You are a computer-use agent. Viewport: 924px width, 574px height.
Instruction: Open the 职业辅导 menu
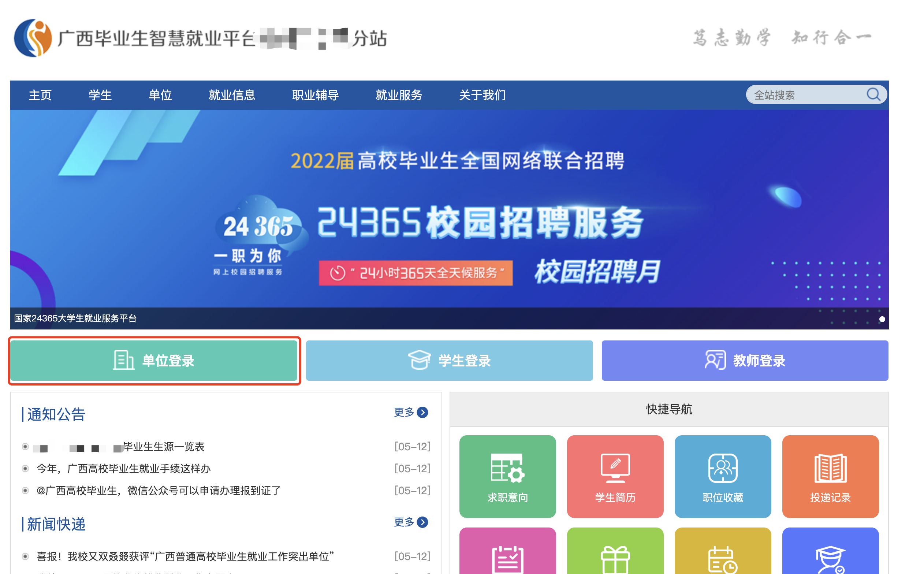[x=315, y=95]
